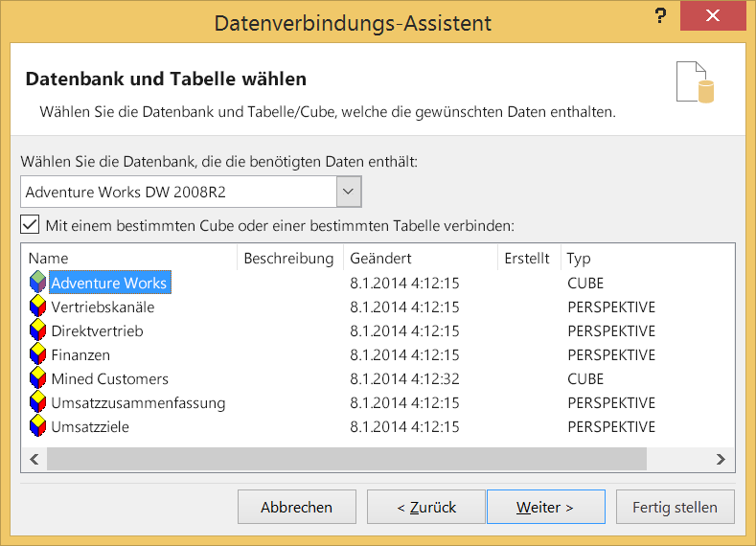Click the scroll-left arrow of the list
This screenshot has height=546, width=756.
[x=34, y=459]
